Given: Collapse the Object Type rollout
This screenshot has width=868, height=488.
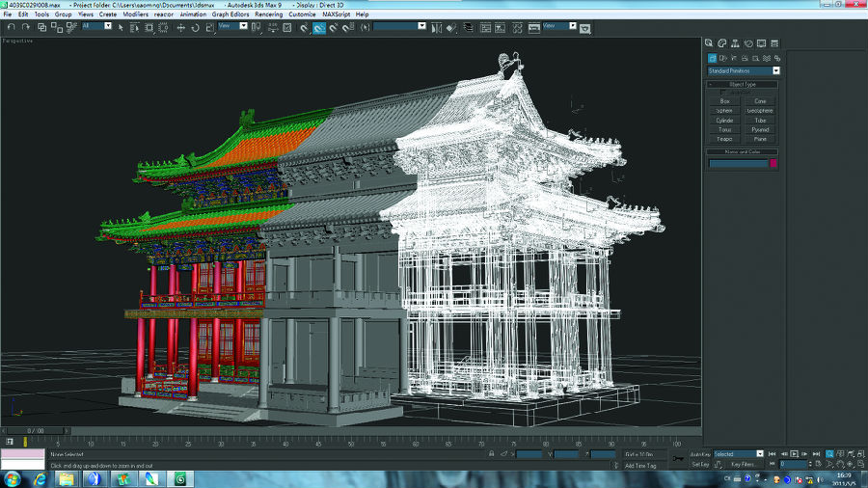Looking at the screenshot, I should 742,85.
